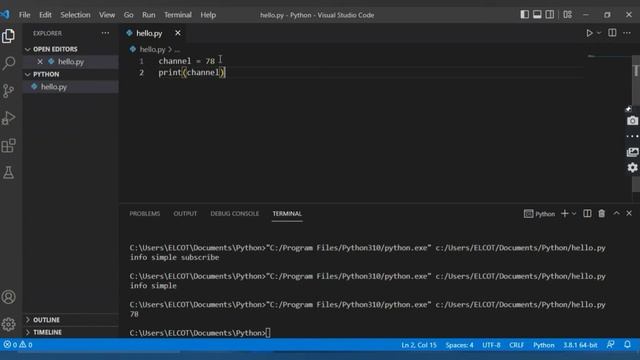Open the Go menu
The width and height of the screenshot is (640, 360).
click(x=129, y=15)
